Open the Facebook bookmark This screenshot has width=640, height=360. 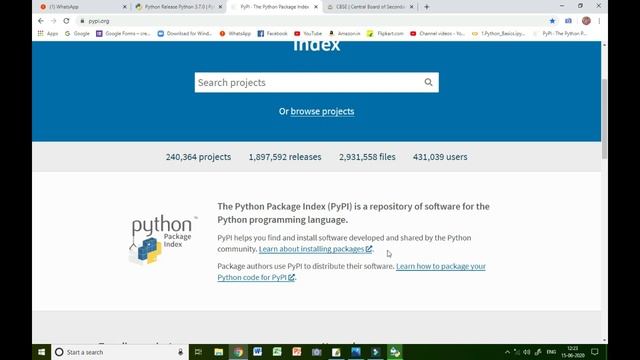click(x=272, y=33)
